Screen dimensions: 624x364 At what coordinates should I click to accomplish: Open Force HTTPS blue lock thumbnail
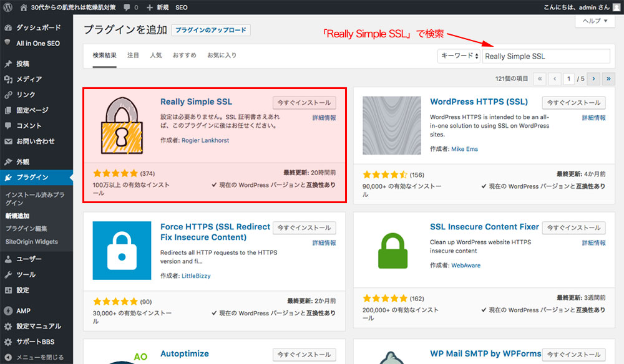click(x=122, y=251)
